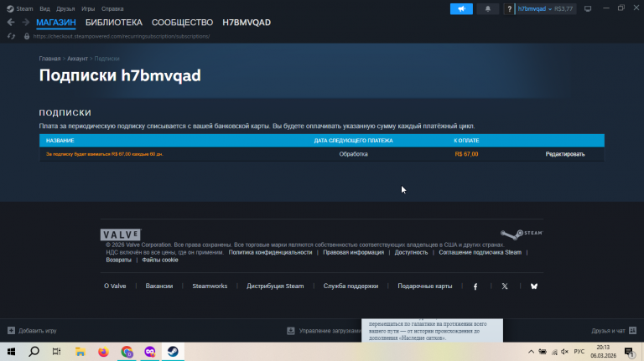
Task: Click the R$ 67,00 amount cell
Action: pyautogui.click(x=466, y=154)
